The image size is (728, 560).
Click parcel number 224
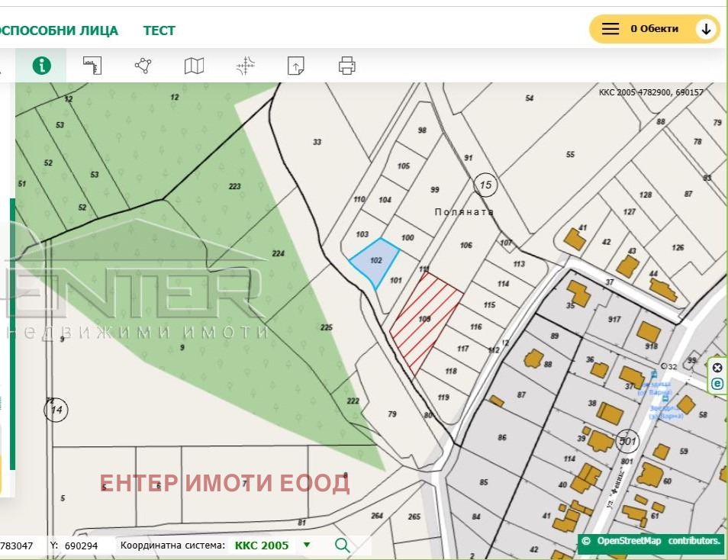point(278,253)
